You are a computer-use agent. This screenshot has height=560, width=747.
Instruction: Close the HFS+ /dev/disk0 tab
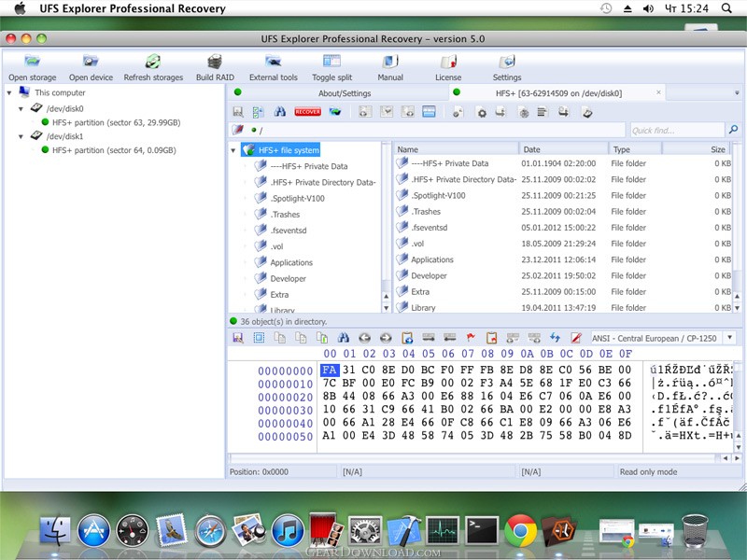coord(658,92)
